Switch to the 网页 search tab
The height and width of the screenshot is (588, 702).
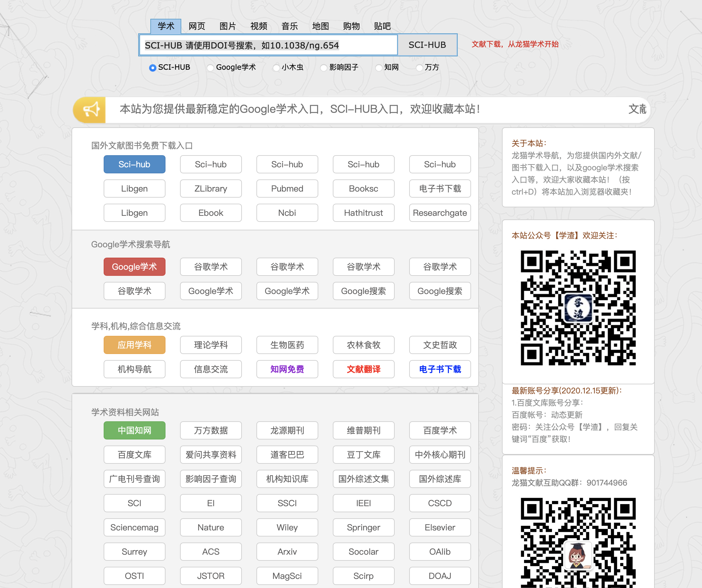tap(196, 26)
